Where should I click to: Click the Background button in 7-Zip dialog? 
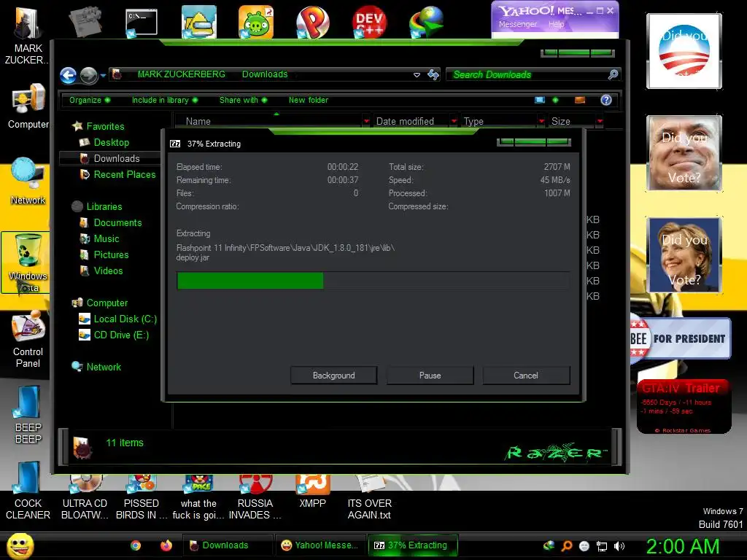[333, 376]
